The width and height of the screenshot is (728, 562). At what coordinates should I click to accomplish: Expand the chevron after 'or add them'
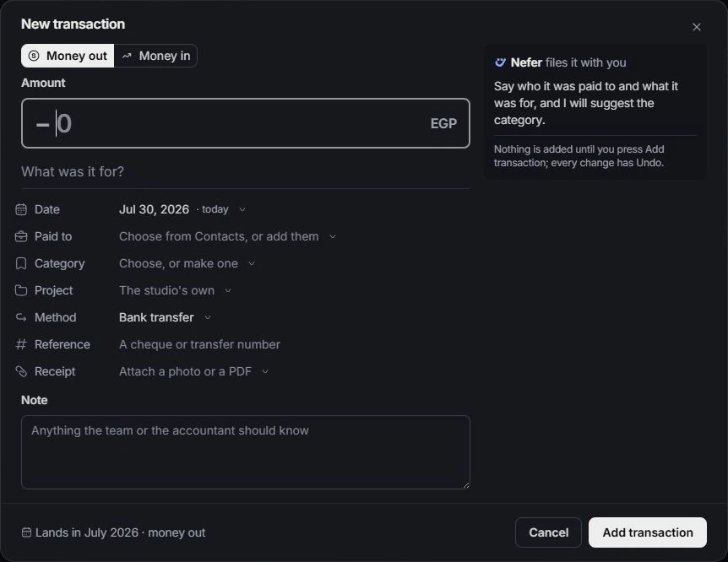click(x=333, y=236)
